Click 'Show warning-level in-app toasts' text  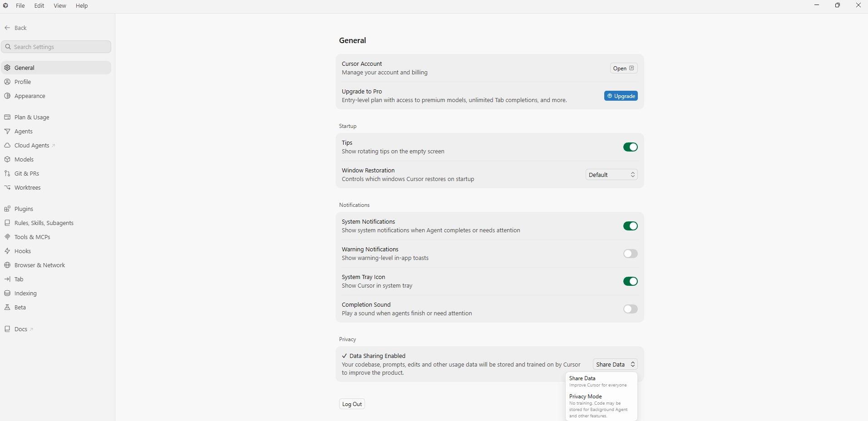pos(385,258)
